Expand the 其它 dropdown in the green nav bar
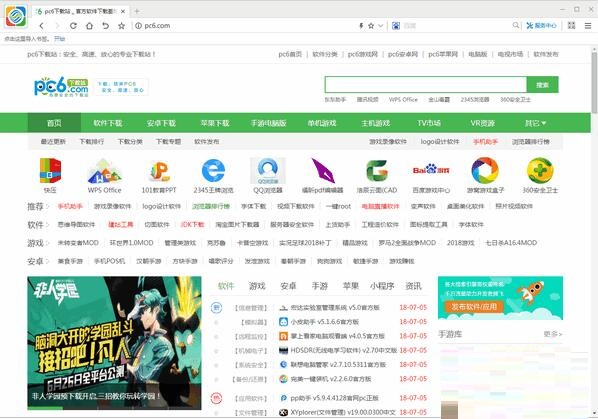This screenshot has height=419, width=598. click(x=535, y=123)
